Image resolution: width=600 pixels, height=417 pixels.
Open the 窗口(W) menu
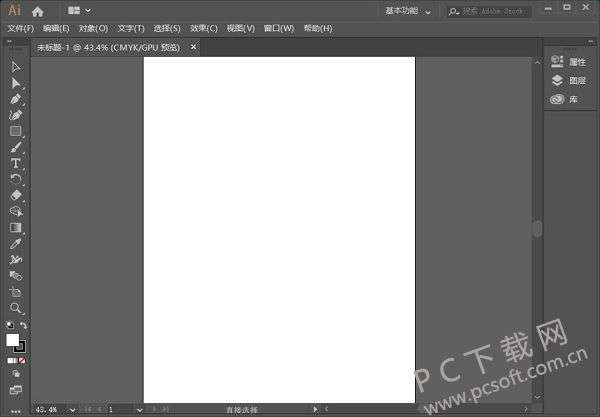tap(279, 28)
